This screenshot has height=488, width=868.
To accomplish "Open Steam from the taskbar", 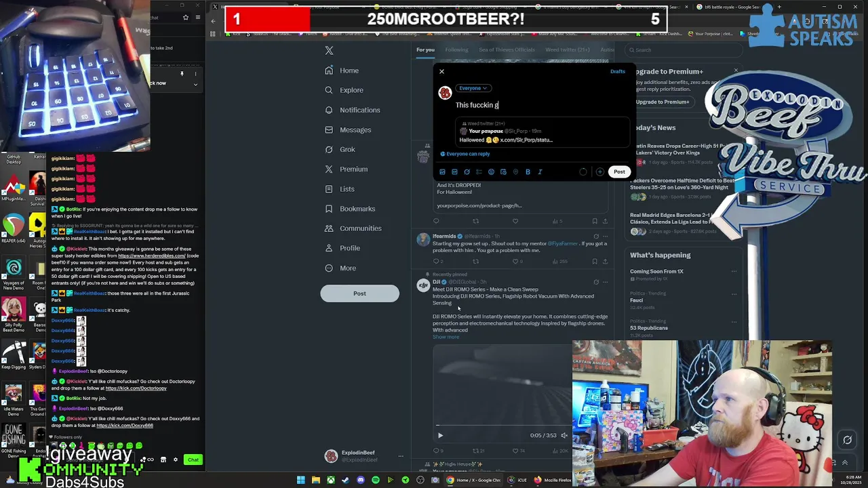I will (345, 480).
